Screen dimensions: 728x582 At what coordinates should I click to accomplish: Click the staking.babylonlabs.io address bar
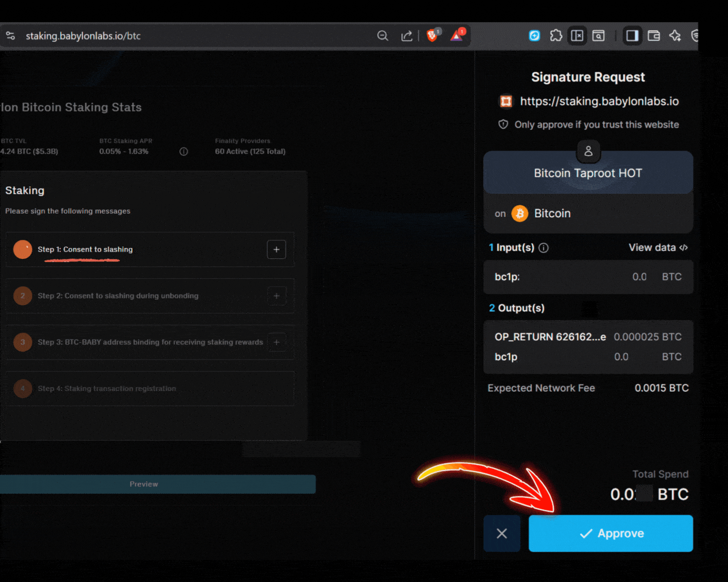coord(83,35)
